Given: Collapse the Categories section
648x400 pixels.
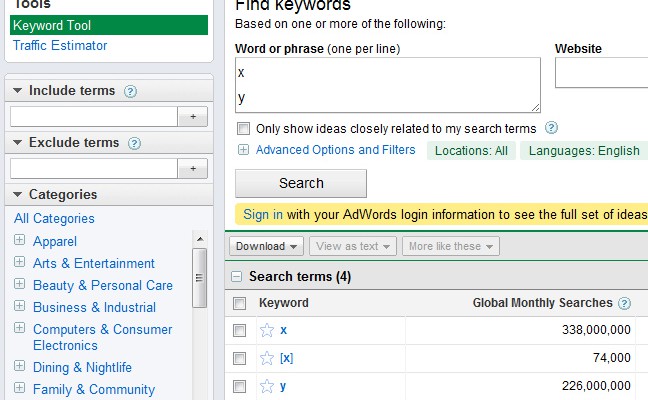Looking at the screenshot, I should 17,194.
